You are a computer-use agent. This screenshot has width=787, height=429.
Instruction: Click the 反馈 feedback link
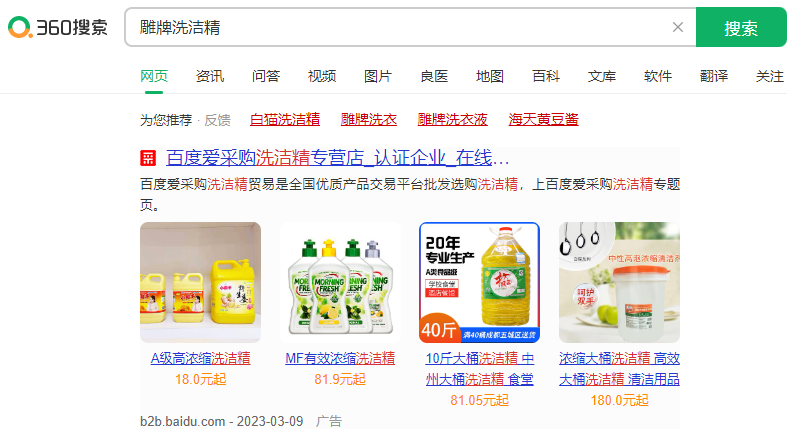217,120
